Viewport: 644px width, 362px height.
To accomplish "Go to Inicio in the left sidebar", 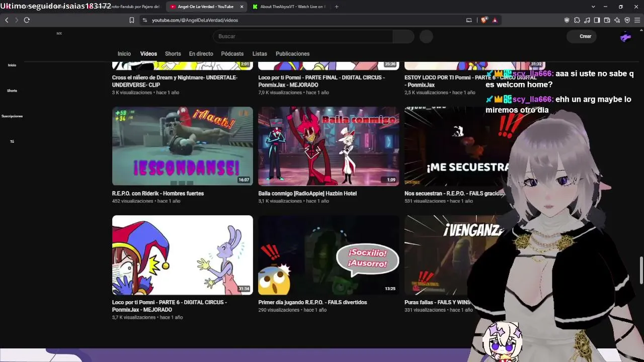I will (x=12, y=65).
